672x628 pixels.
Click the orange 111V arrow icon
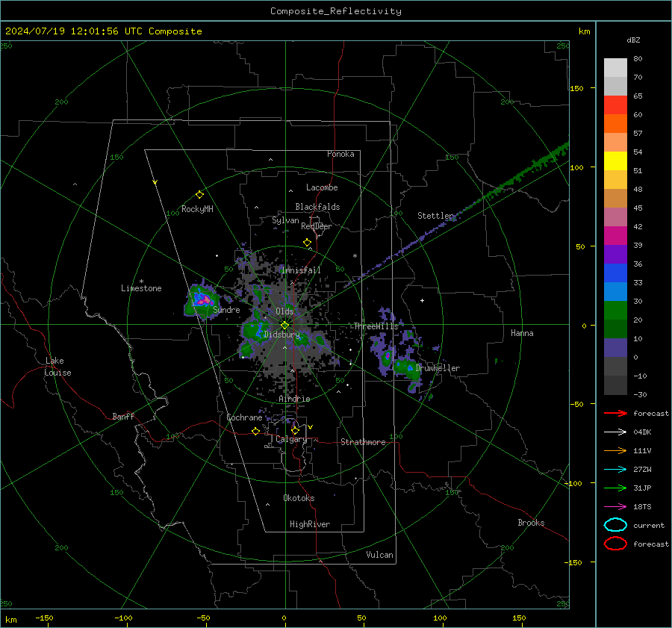click(615, 450)
